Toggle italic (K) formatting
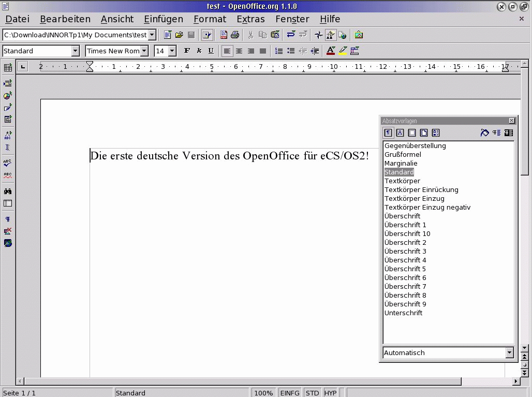 pos(199,51)
